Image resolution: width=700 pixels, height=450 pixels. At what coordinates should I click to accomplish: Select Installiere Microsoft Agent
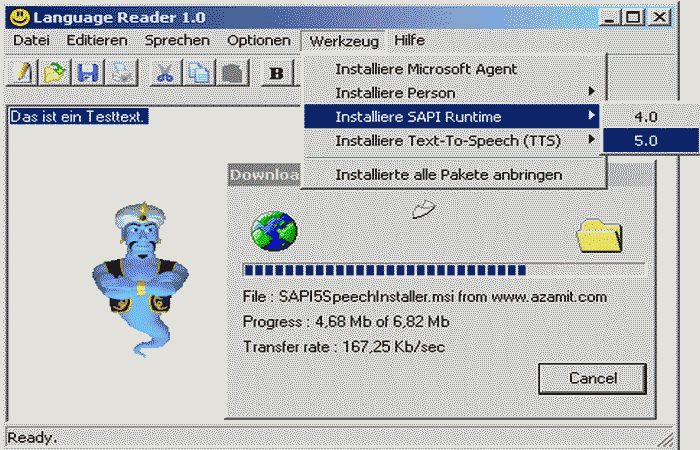pos(451,69)
